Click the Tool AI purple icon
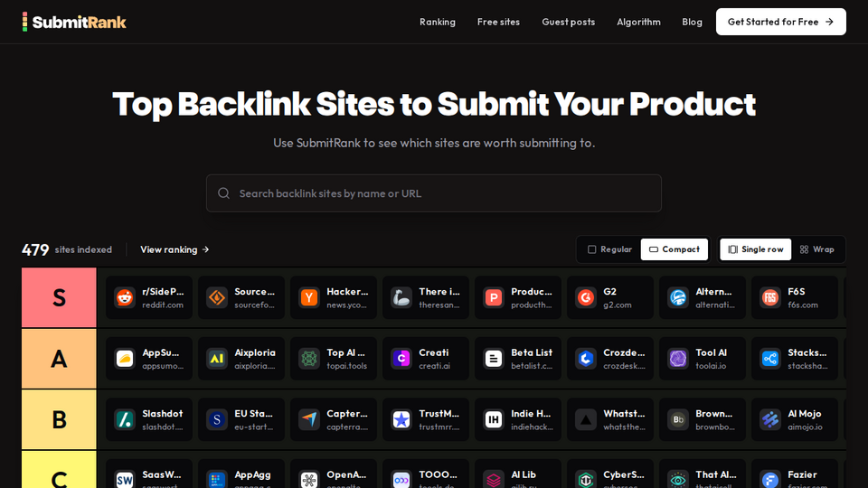The width and height of the screenshot is (868, 488). pos(678,359)
